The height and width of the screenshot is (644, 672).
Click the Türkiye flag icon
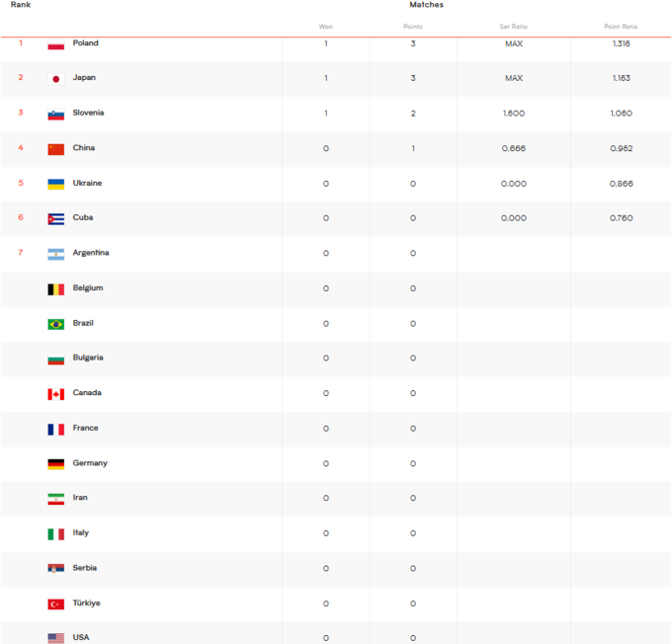[x=55, y=604]
